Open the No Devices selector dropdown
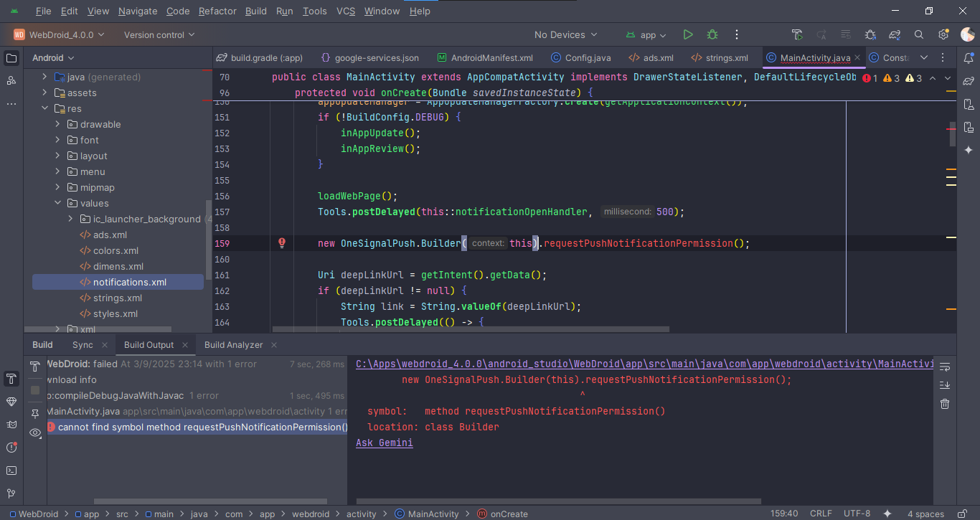The image size is (980, 520). [x=566, y=34]
